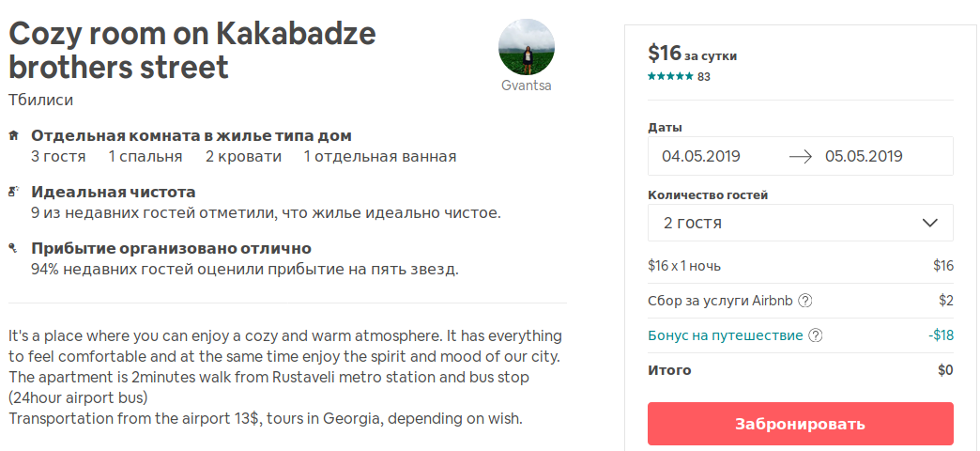Open the 83 reviews count

click(704, 77)
